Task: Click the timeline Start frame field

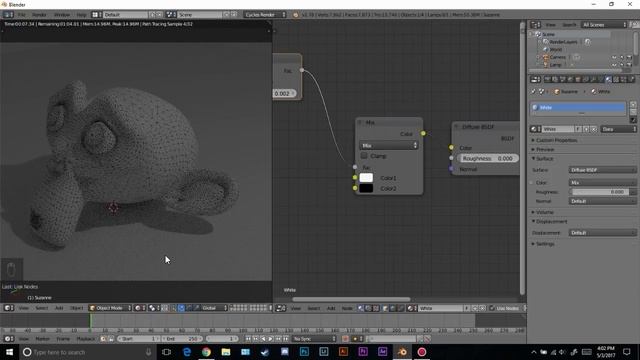Action: click(x=139, y=339)
